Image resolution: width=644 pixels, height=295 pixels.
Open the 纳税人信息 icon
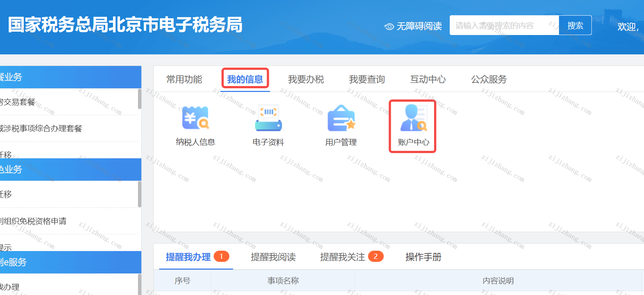coord(195,118)
